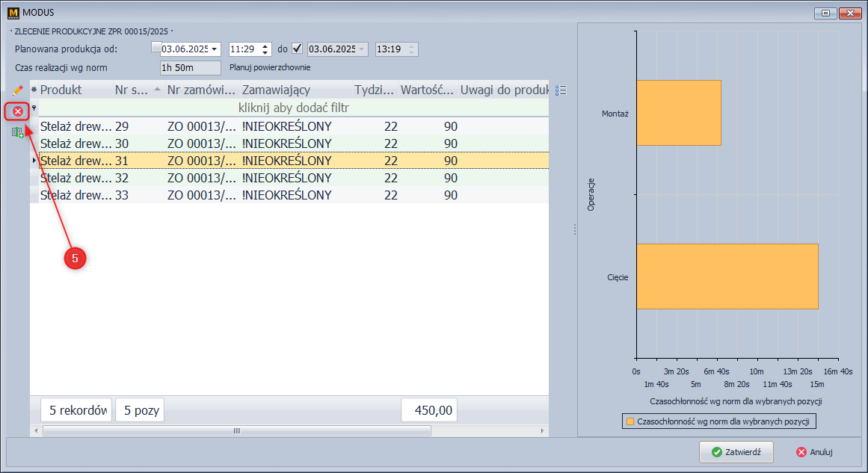Viewport: 868px width, 473px height.
Task: Click the Zatwierdź button
Action: pos(736,452)
